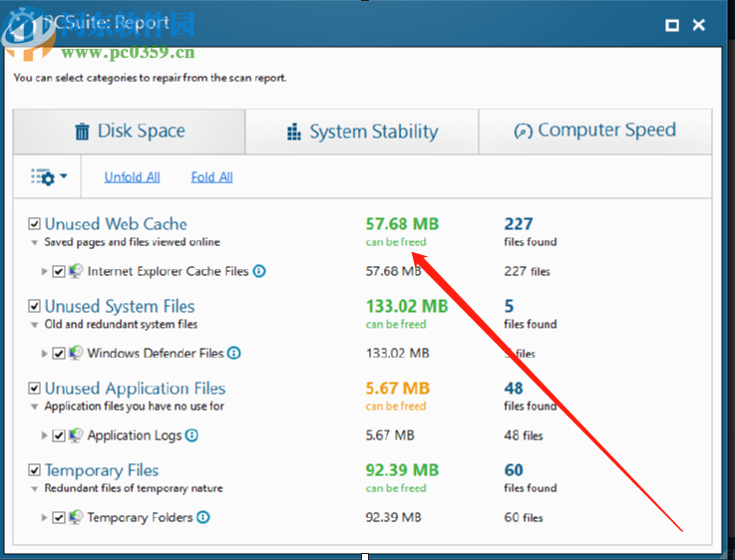Uncheck the Application Logs checkbox
The image size is (735, 560).
(59, 435)
